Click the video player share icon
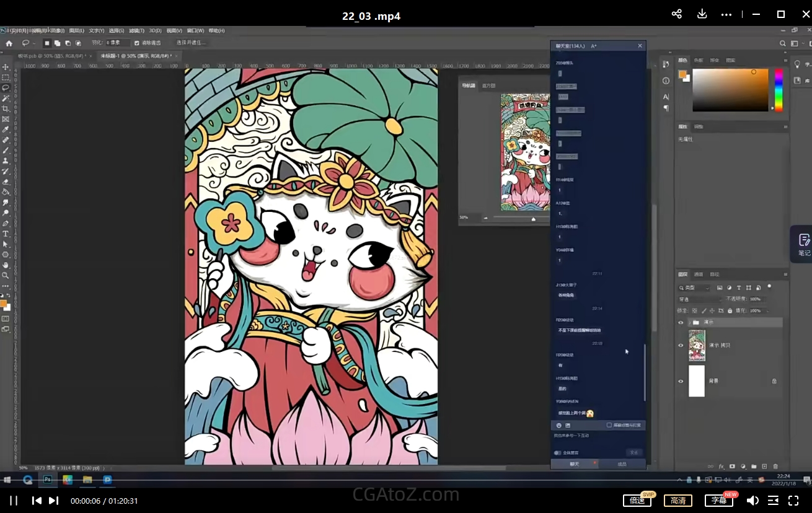Viewport: 812px width, 513px height. coord(676,14)
